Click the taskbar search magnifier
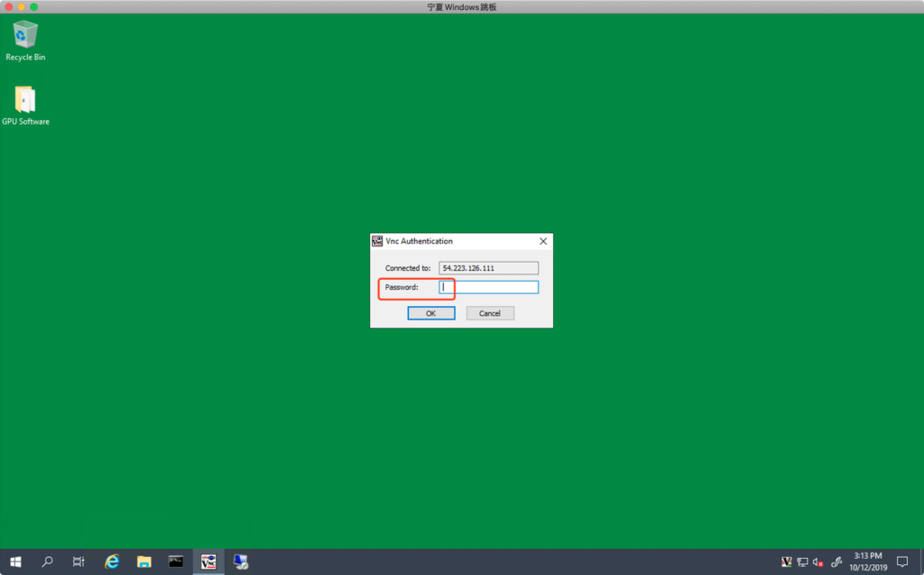The width and height of the screenshot is (924, 575). pos(47,561)
